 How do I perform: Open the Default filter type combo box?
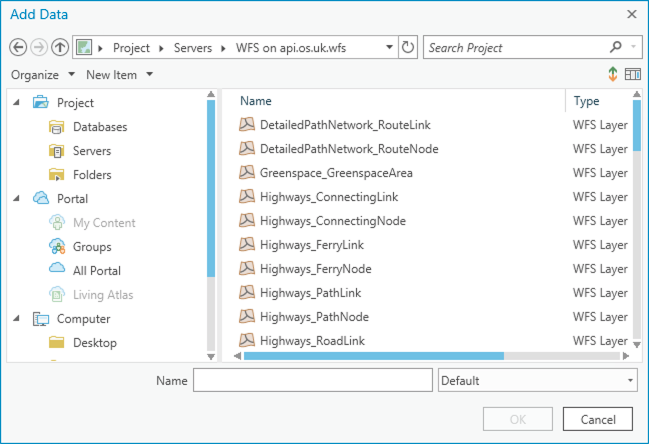pos(538,380)
